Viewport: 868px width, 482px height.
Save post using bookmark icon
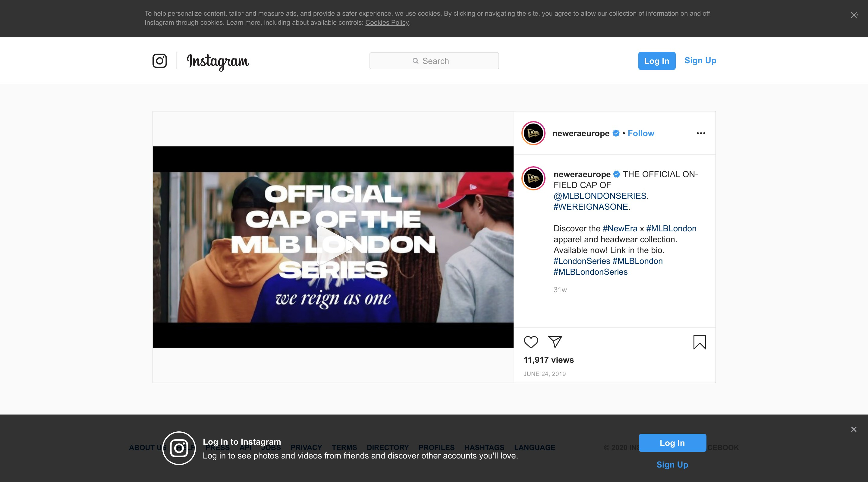700,342
